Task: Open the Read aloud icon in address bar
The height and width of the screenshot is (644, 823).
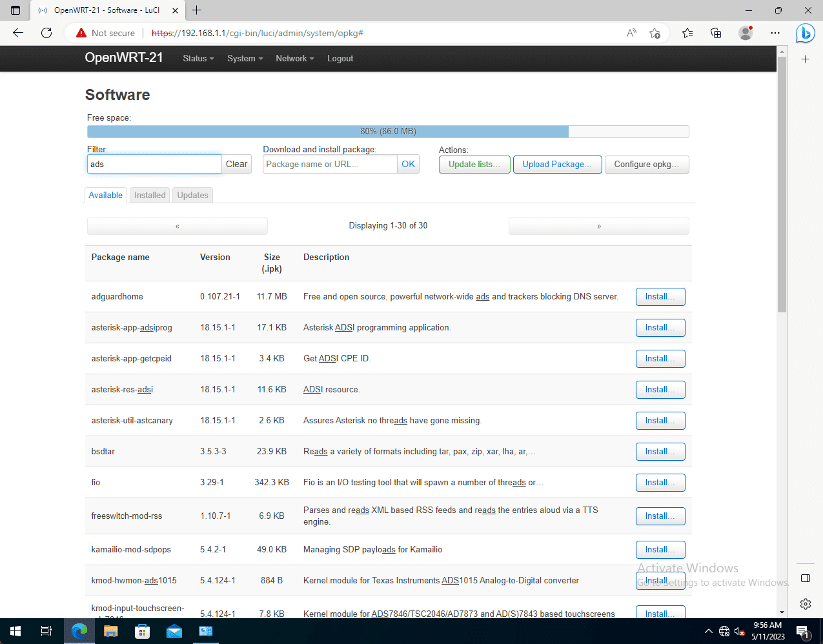Action: (x=631, y=33)
